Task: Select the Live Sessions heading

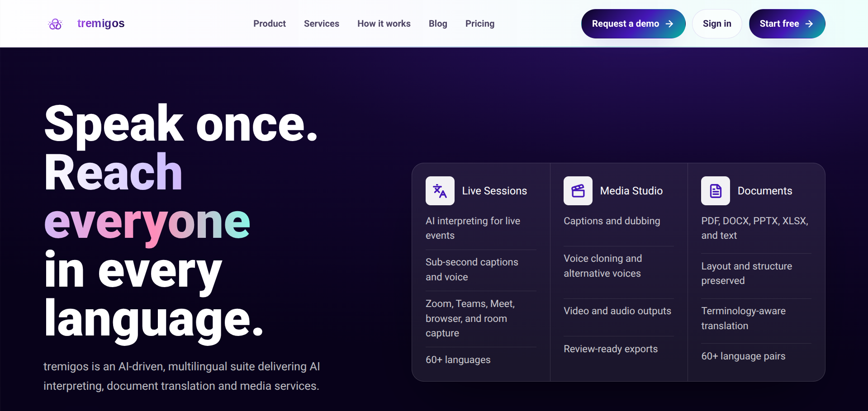Action: coord(494,191)
